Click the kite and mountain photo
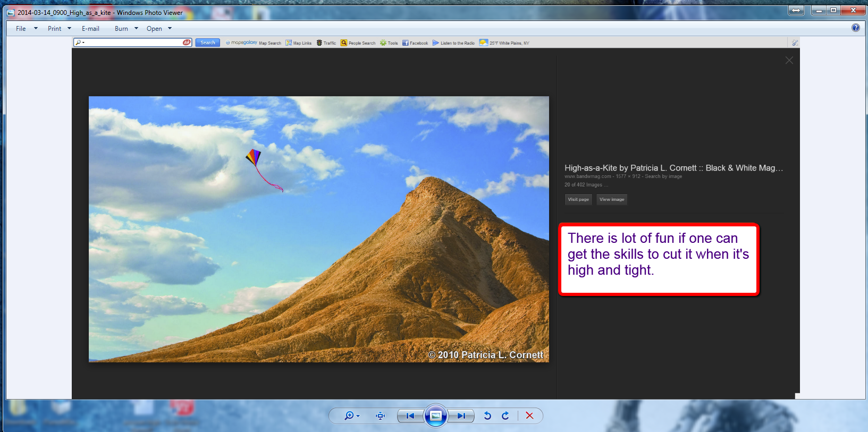 pyautogui.click(x=319, y=229)
